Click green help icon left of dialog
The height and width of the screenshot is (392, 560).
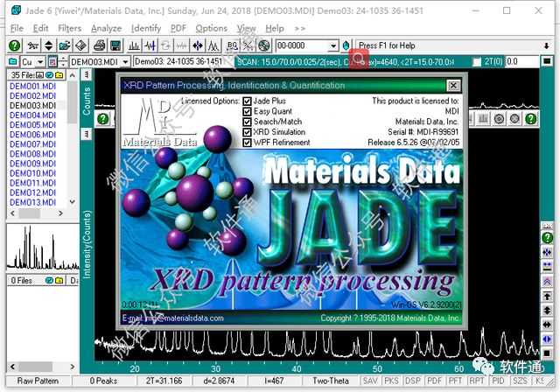103,119
